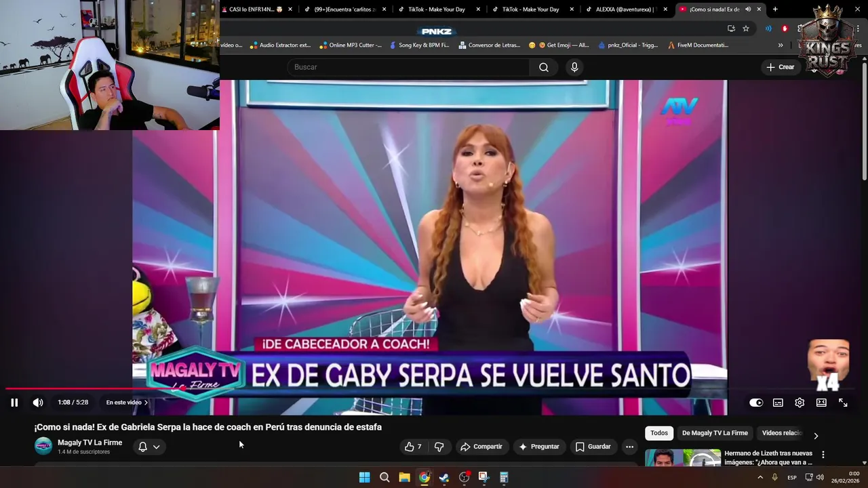This screenshot has width=868, height=488.
Task: Click the 'Compartir' share button
Action: coord(481,447)
